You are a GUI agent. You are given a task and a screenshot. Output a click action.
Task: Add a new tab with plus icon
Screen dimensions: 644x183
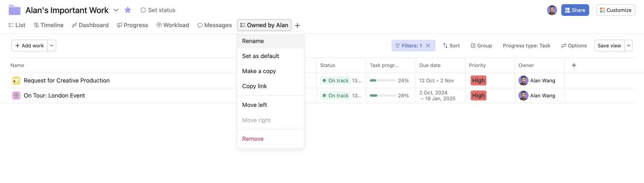297,25
